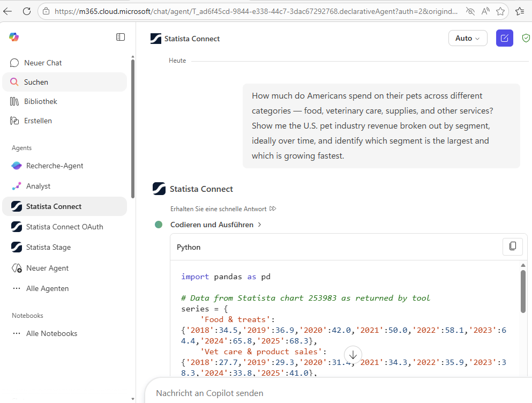Open Erstellen from the sidebar
This screenshot has width=532, height=403.
coord(64,121)
